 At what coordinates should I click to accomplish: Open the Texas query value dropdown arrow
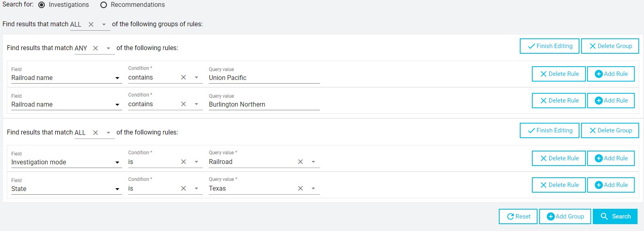313,189
